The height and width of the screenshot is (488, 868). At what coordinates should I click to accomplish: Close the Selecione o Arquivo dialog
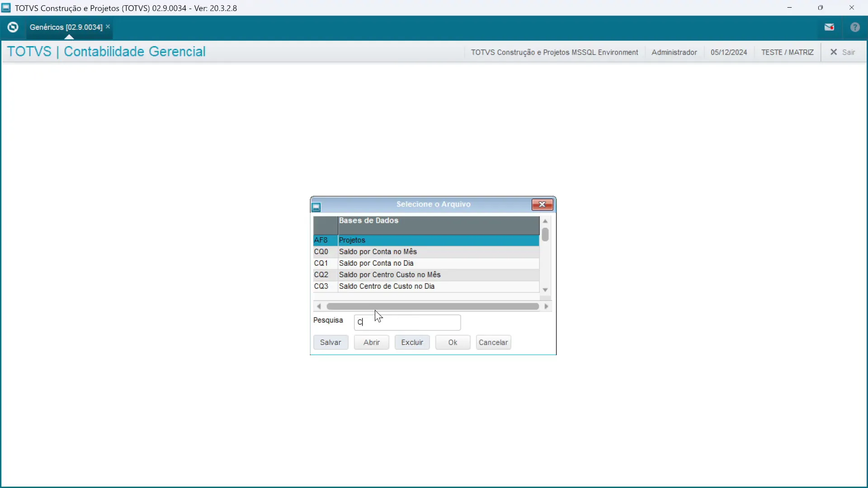tap(542, 205)
